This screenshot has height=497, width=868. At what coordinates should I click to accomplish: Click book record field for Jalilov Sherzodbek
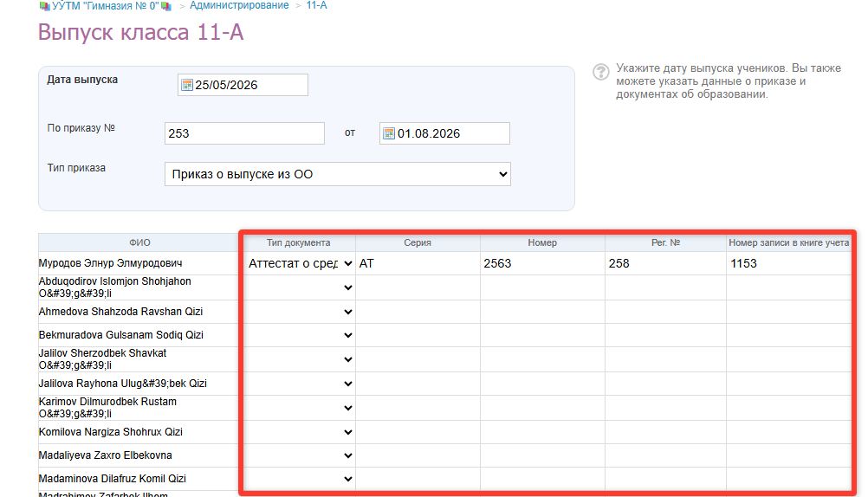pos(789,359)
